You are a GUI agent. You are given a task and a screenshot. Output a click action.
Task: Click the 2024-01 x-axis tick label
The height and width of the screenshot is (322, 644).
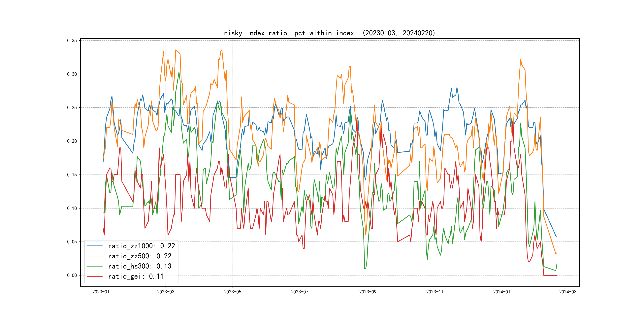(x=501, y=292)
